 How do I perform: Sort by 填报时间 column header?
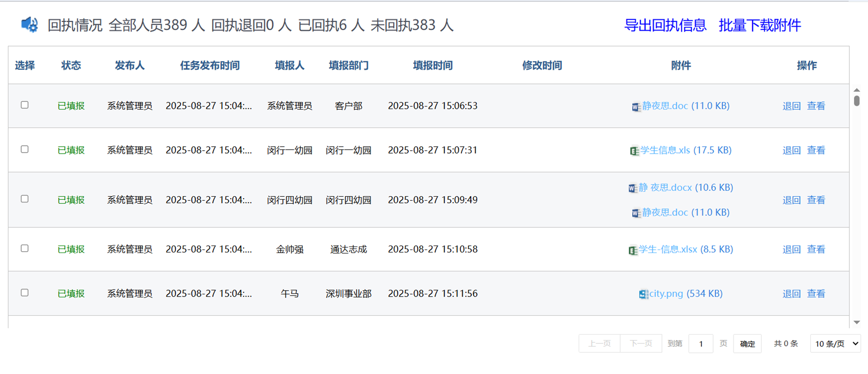tap(432, 65)
